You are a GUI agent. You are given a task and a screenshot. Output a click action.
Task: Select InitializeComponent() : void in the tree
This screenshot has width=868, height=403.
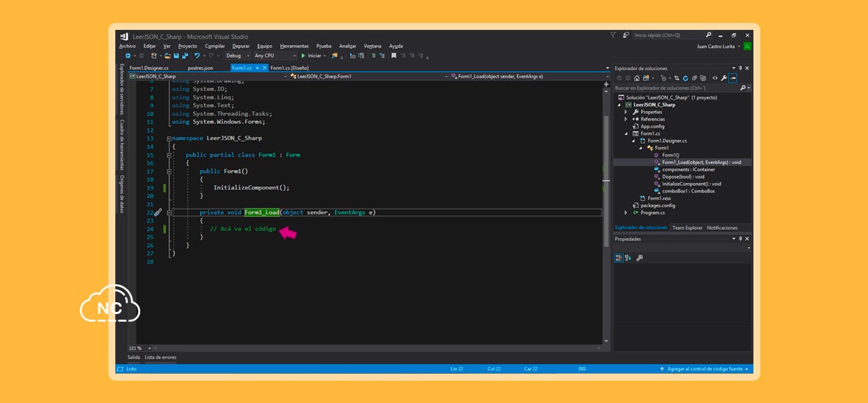click(692, 184)
